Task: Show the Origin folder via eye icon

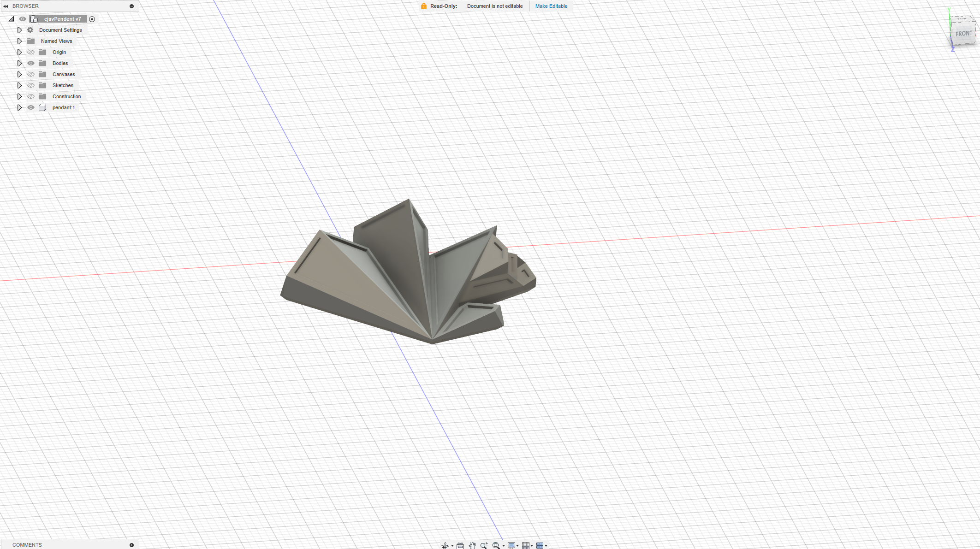Action: 31,52
